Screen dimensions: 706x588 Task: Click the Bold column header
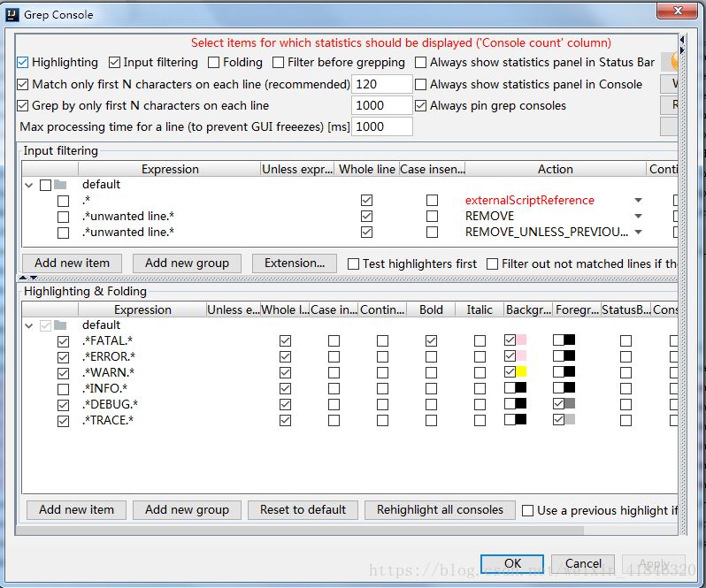(431, 309)
